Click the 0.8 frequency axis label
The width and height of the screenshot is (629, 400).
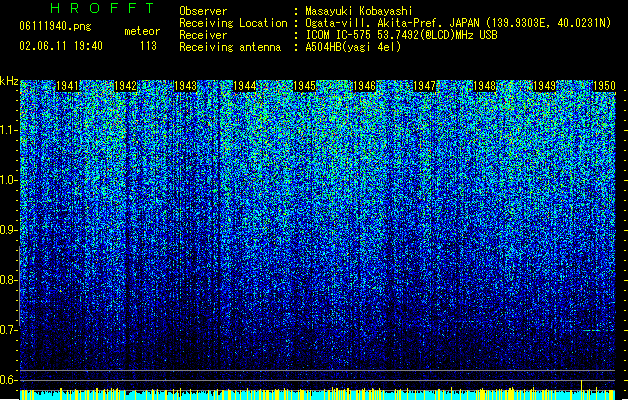tap(8, 280)
